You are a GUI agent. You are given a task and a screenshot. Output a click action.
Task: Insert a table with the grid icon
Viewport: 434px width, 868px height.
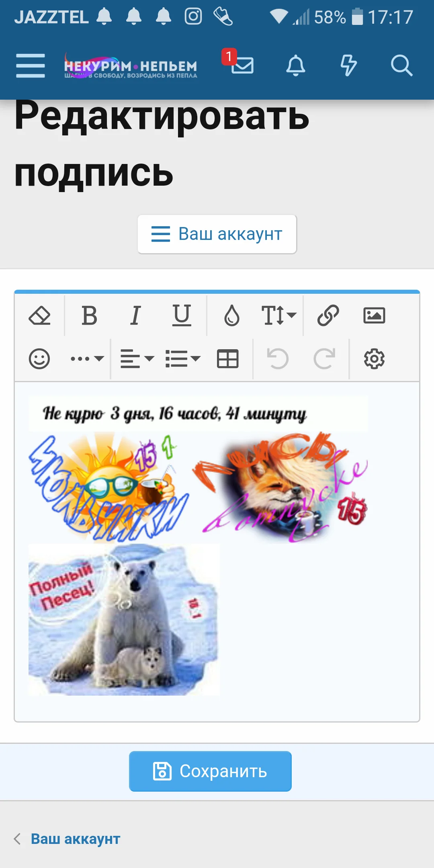(228, 359)
